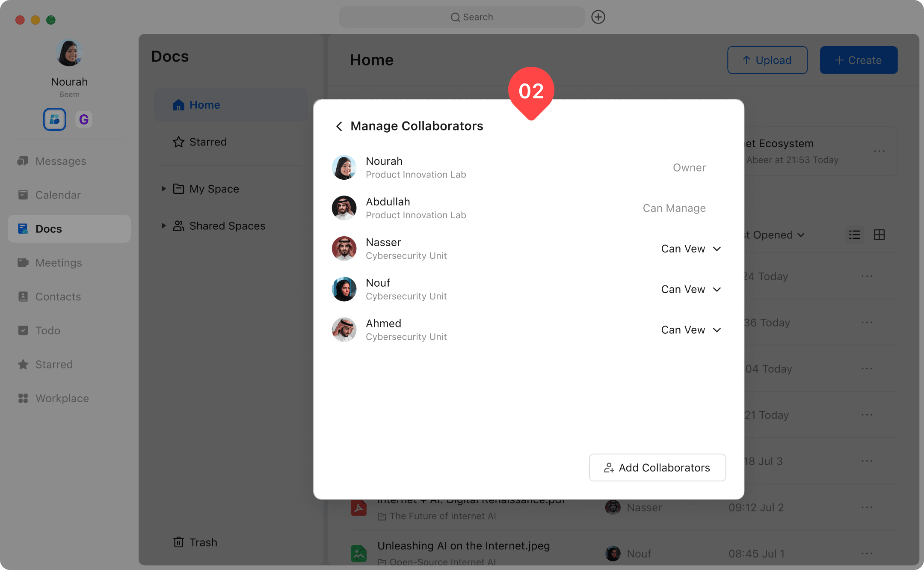Open Messages from the left sidebar
This screenshot has width=924, height=570.
(60, 161)
